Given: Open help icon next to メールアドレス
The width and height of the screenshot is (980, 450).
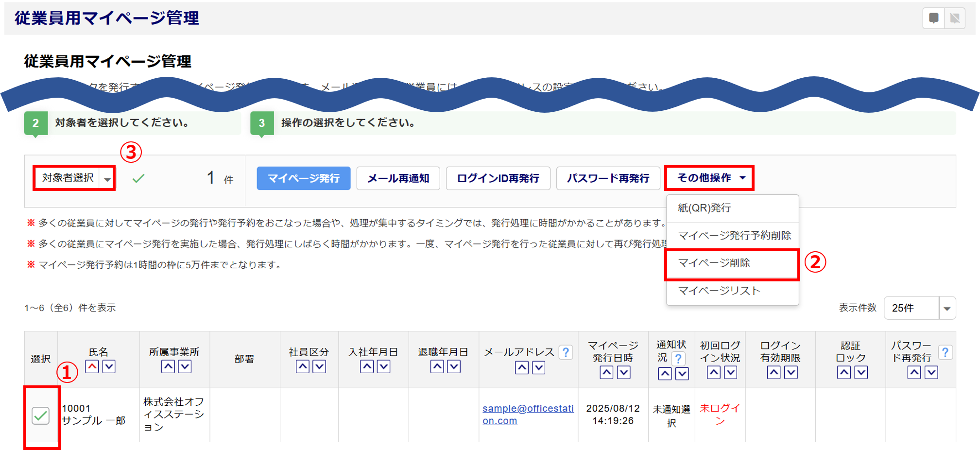Looking at the screenshot, I should tap(566, 352).
